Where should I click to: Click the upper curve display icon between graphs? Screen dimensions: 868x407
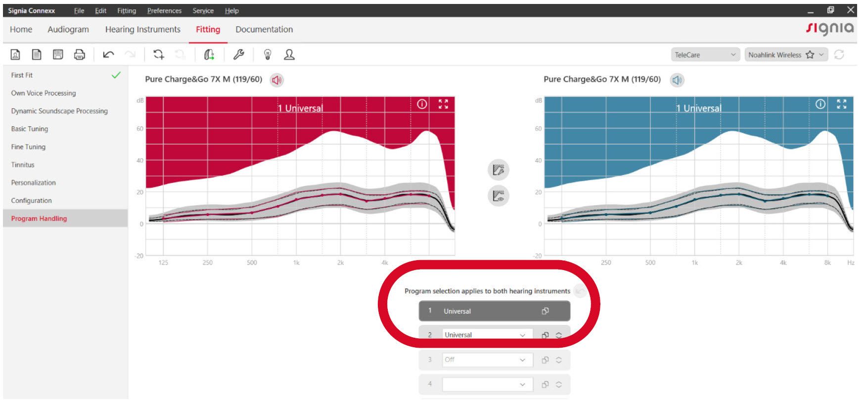(x=499, y=170)
